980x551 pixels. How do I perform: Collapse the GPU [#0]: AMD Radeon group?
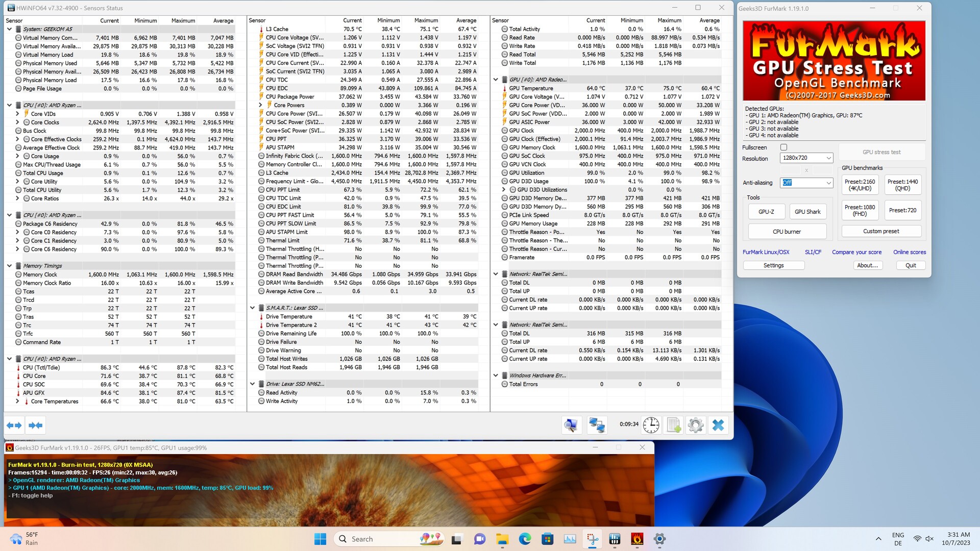click(496, 80)
